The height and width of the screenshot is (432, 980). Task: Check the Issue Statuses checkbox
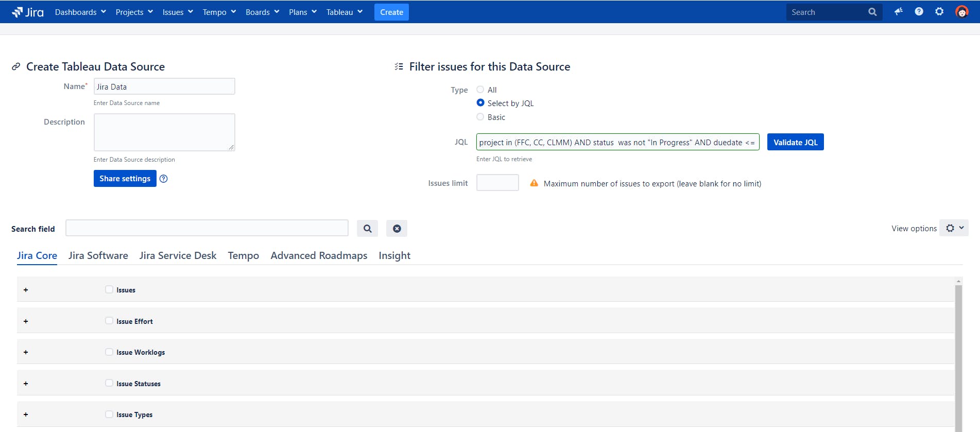coord(109,383)
